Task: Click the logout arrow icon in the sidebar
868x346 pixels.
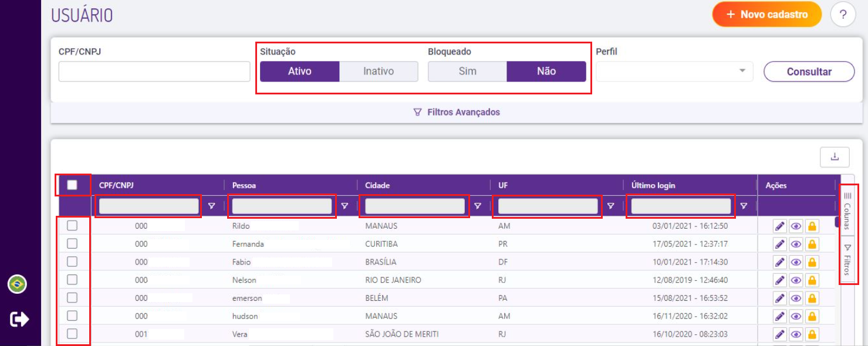Action: pyautogui.click(x=19, y=319)
